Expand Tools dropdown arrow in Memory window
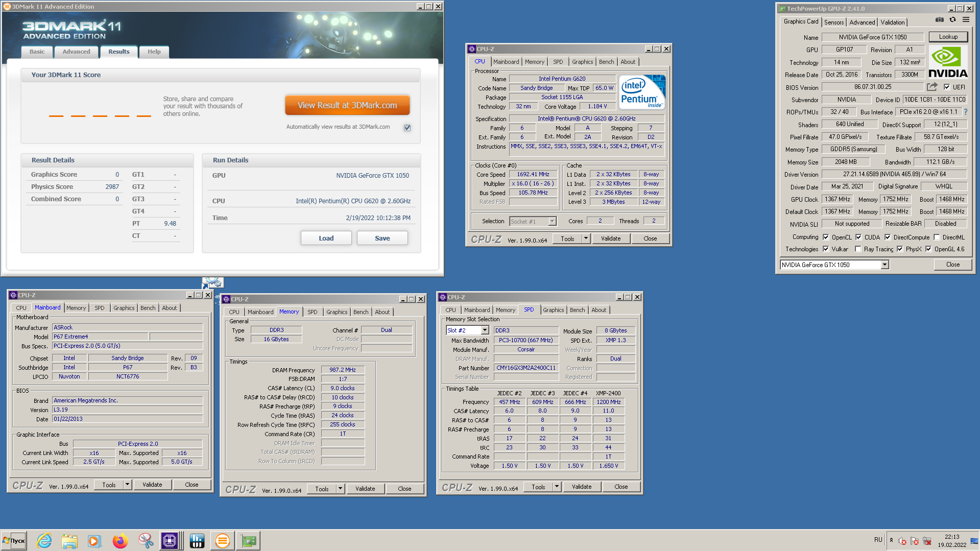The width and height of the screenshot is (980, 551). (340, 489)
